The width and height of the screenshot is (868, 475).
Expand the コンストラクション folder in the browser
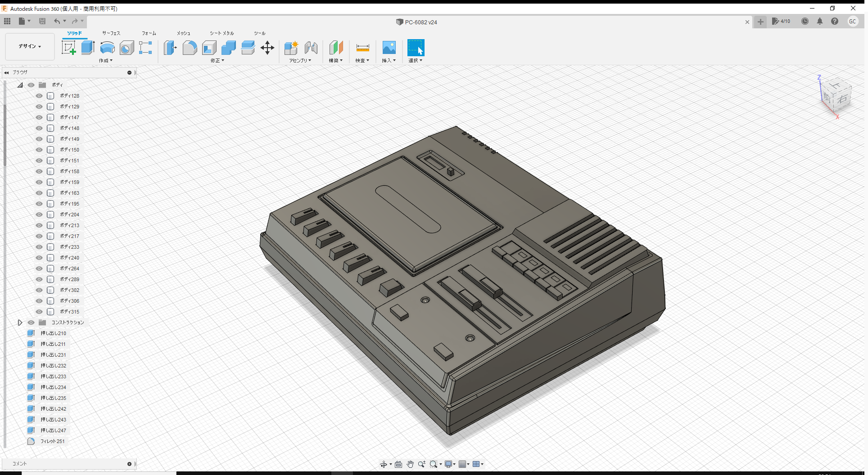coord(20,323)
